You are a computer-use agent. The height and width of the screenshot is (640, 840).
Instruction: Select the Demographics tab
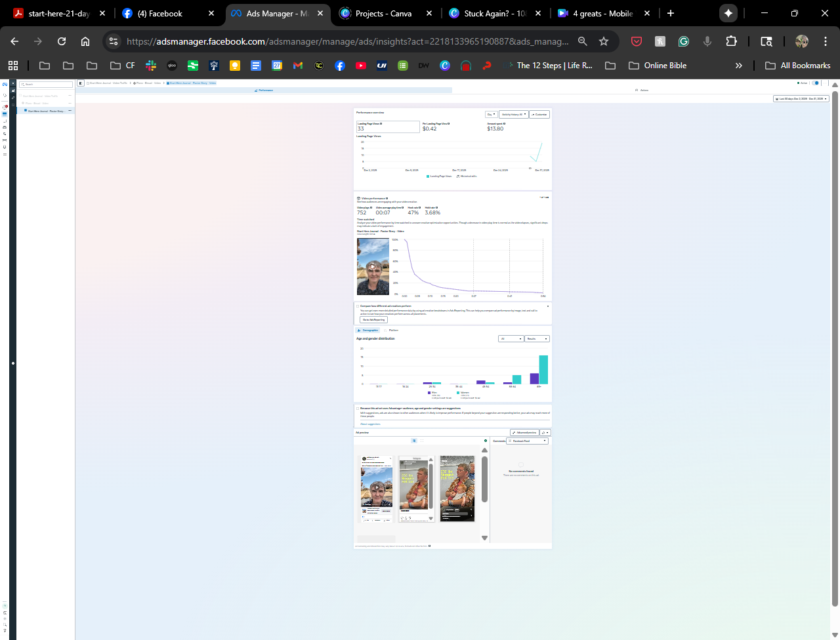click(369, 330)
